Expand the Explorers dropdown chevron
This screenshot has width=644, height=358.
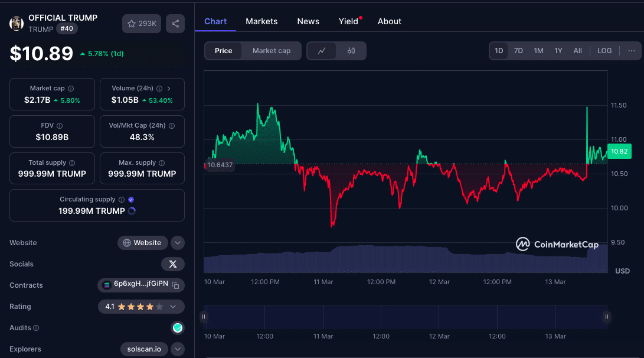pyautogui.click(x=178, y=349)
